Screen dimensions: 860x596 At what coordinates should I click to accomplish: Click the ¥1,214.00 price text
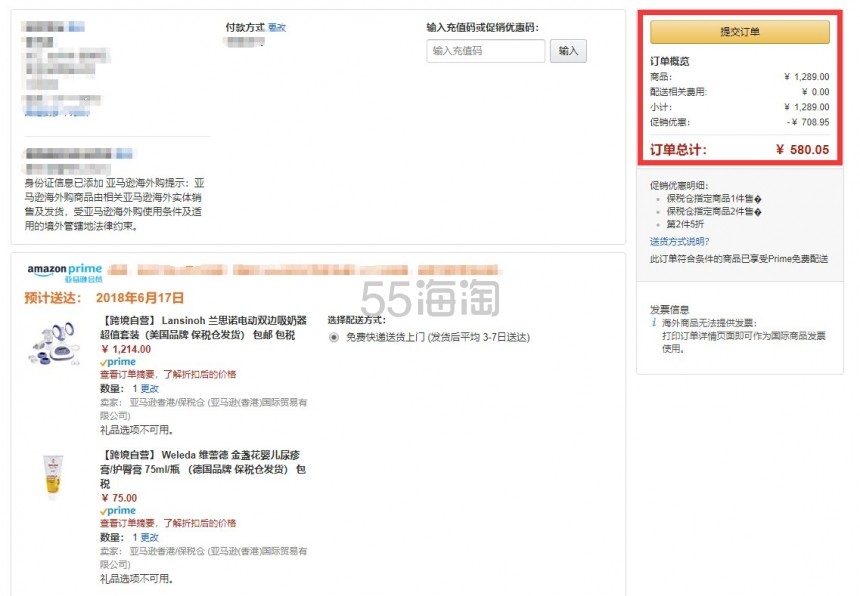click(x=126, y=349)
